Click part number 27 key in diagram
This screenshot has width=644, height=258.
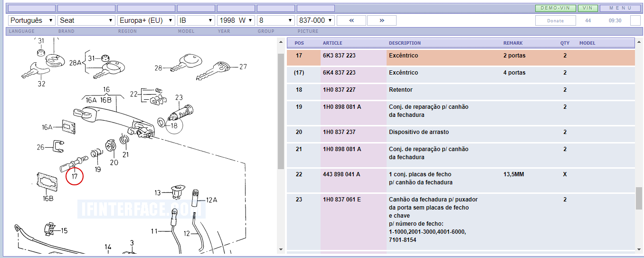click(x=243, y=67)
